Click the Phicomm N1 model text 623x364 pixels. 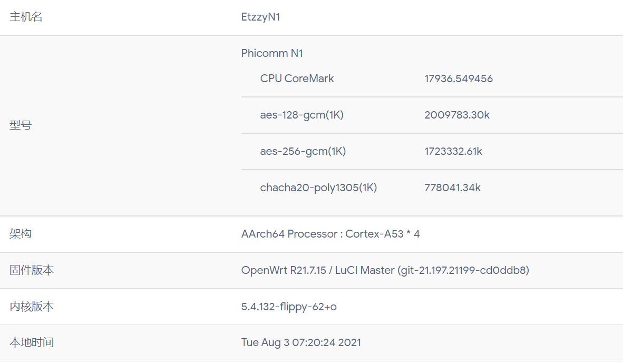[x=272, y=53]
